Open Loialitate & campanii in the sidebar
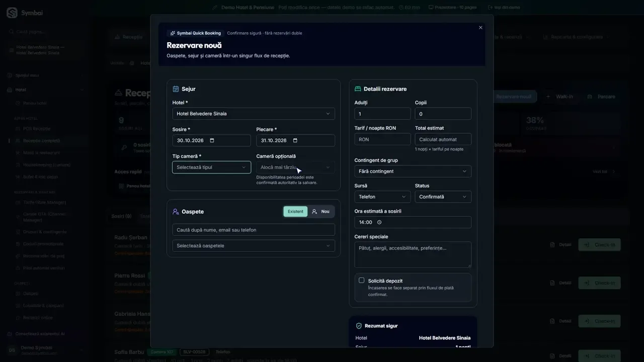This screenshot has height=362, width=644. point(43,306)
